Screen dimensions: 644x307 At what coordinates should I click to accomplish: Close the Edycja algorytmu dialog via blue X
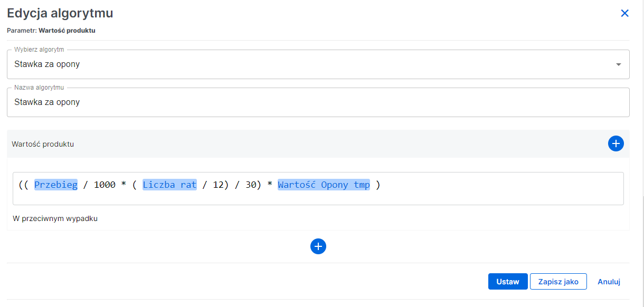point(624,13)
